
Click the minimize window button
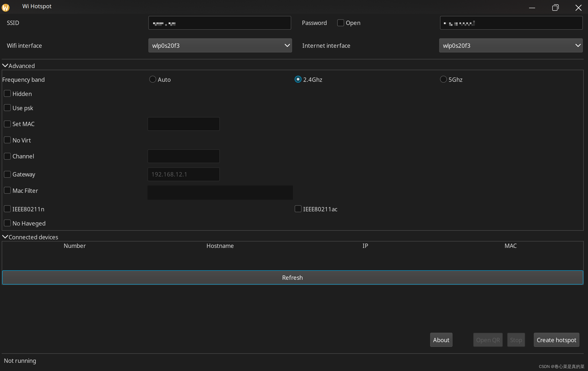pos(532,7)
